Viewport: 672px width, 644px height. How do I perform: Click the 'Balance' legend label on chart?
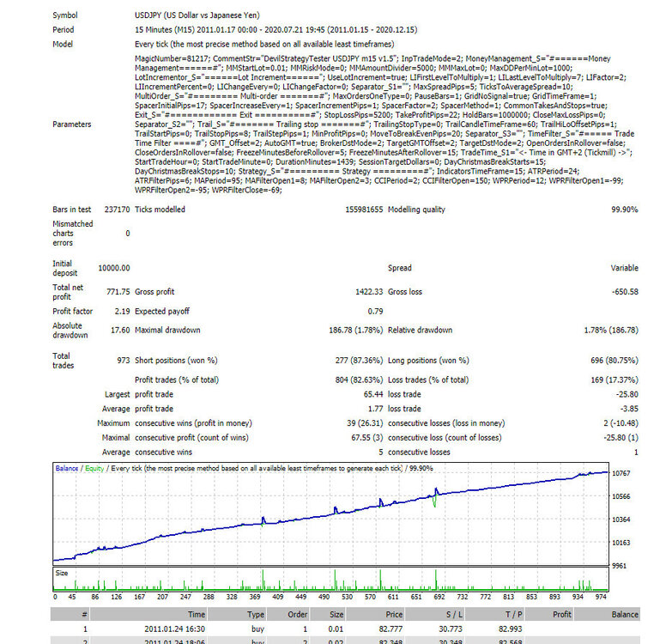(x=67, y=468)
